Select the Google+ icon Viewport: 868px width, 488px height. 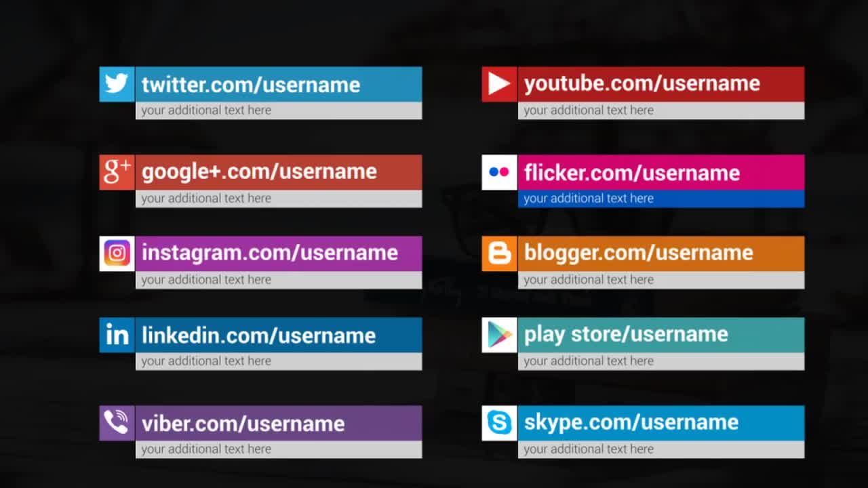click(117, 172)
